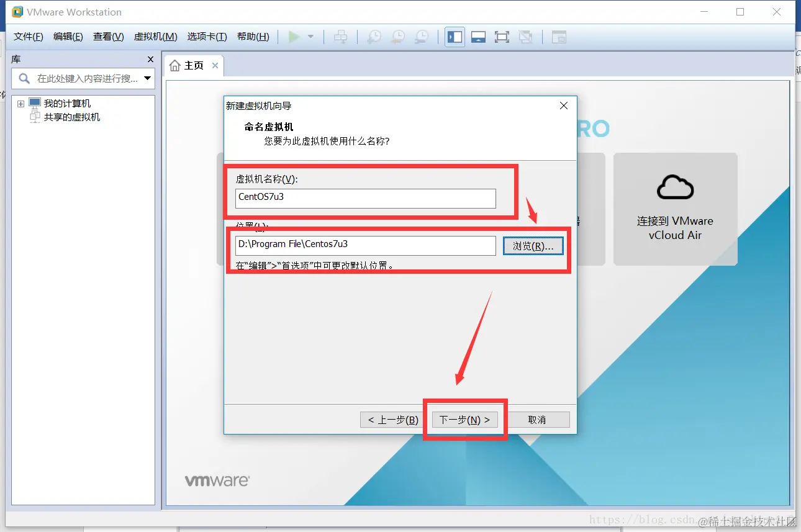Image resolution: width=801 pixels, height=532 pixels.
Task: Toggle the thumbnail bar view icon
Action: click(x=478, y=37)
